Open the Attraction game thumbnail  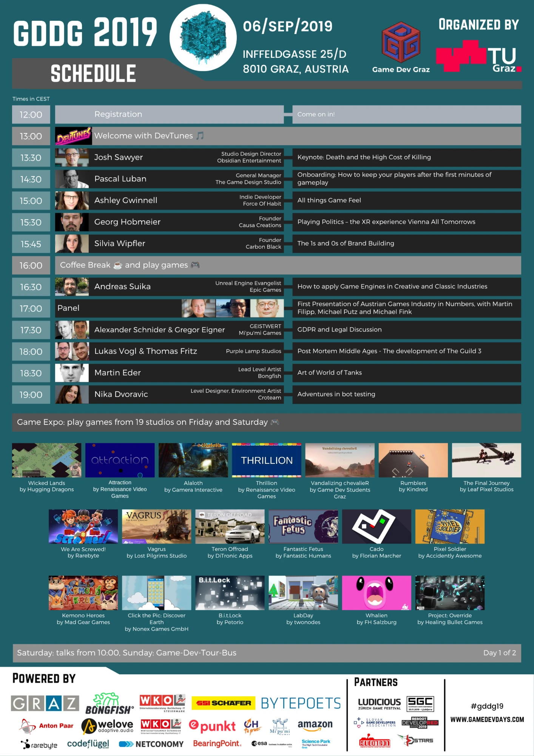[120, 460]
